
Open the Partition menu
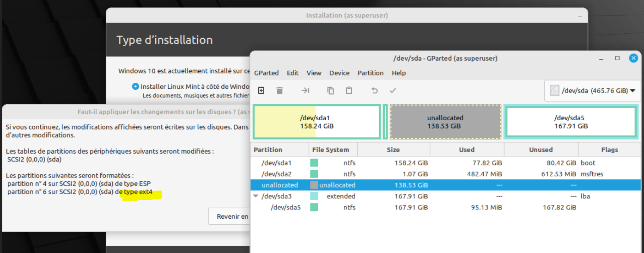[x=370, y=73]
